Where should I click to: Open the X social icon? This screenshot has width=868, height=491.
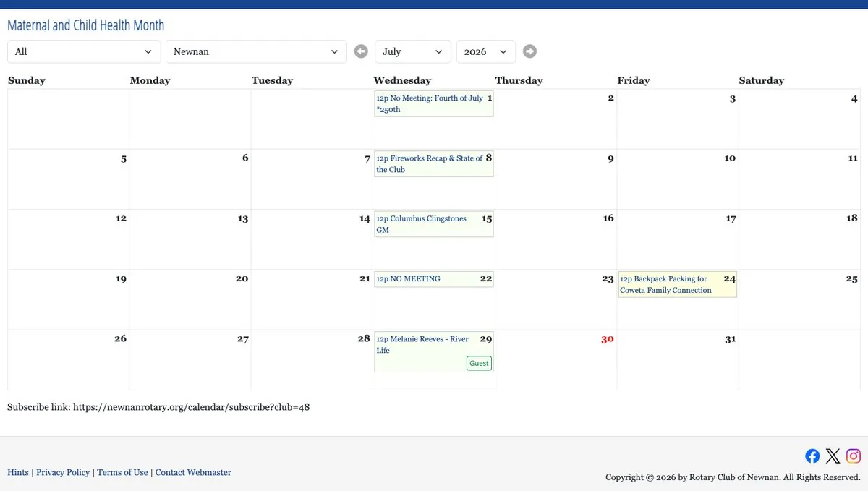point(833,456)
